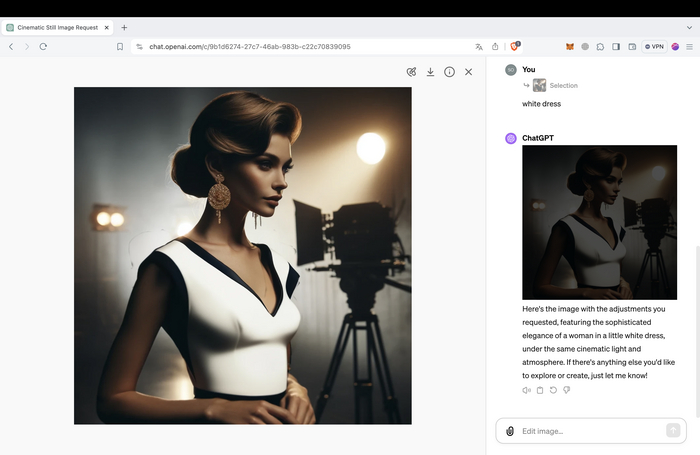
Task: Click the edit selection brush icon
Action: click(x=411, y=72)
